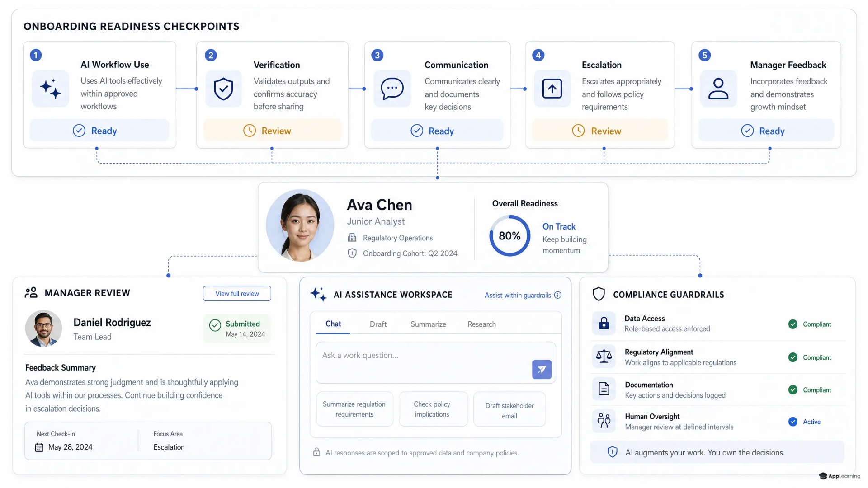Click the AI Workflow Use sparkle icon

pos(50,89)
